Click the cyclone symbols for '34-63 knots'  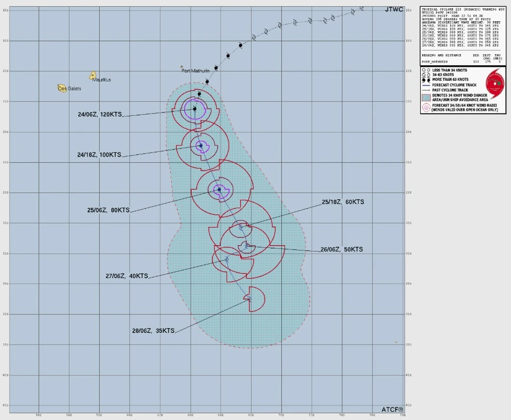pos(426,75)
